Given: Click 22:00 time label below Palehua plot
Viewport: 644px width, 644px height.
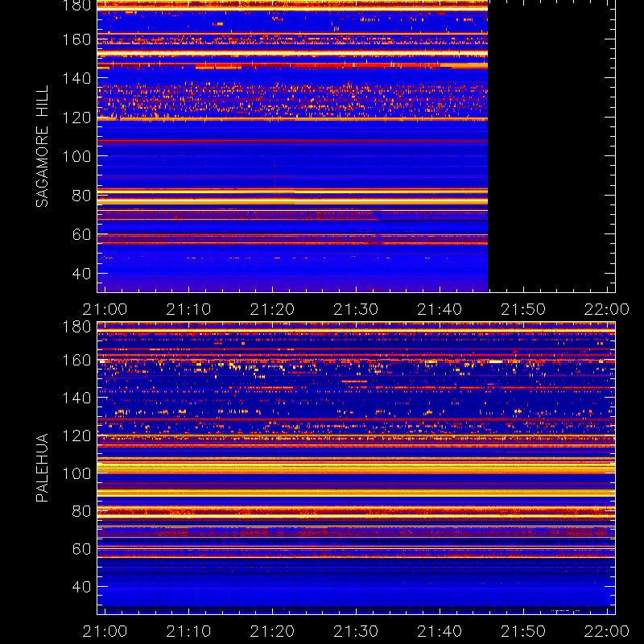Looking at the screenshot, I should click(x=607, y=631).
